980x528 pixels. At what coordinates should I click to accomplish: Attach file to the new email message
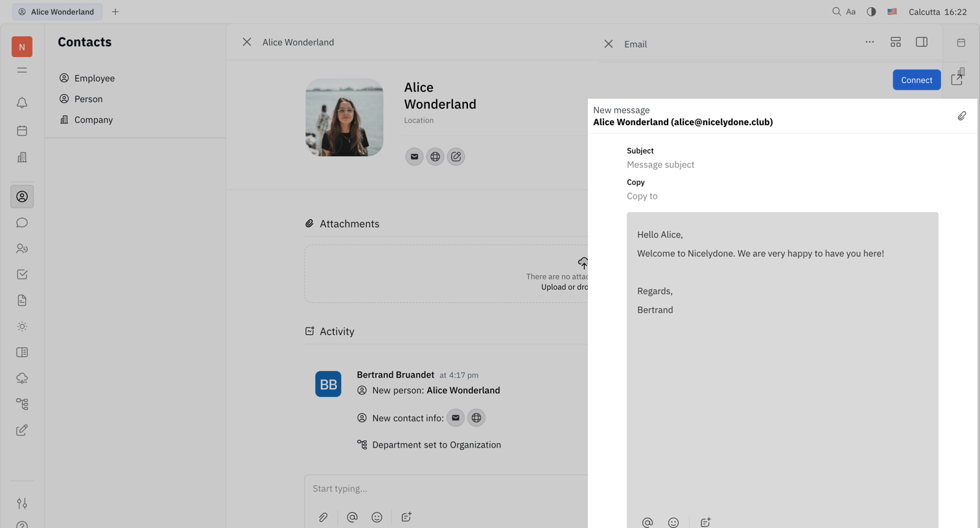962,116
